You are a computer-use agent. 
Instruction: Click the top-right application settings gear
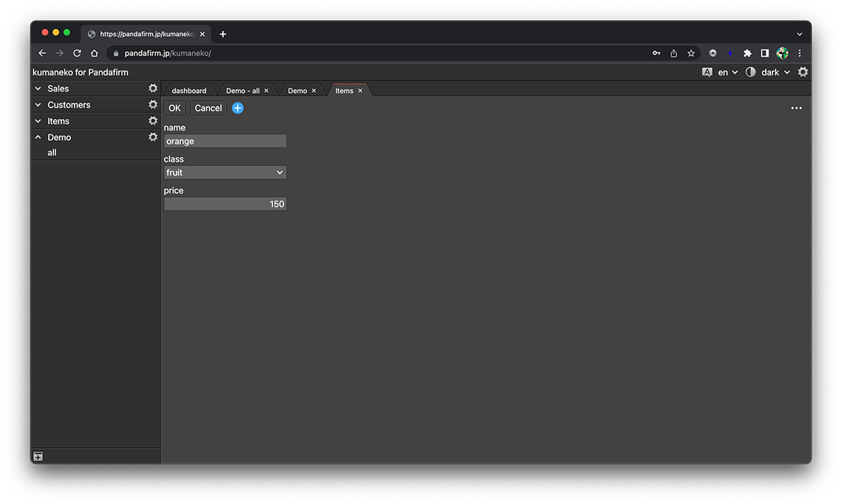(x=803, y=72)
